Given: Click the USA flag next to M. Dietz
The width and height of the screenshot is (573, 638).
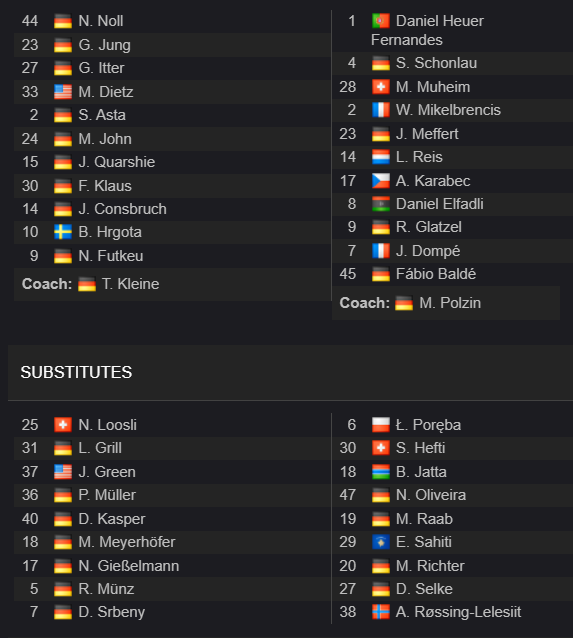Looking at the screenshot, I should [63, 92].
